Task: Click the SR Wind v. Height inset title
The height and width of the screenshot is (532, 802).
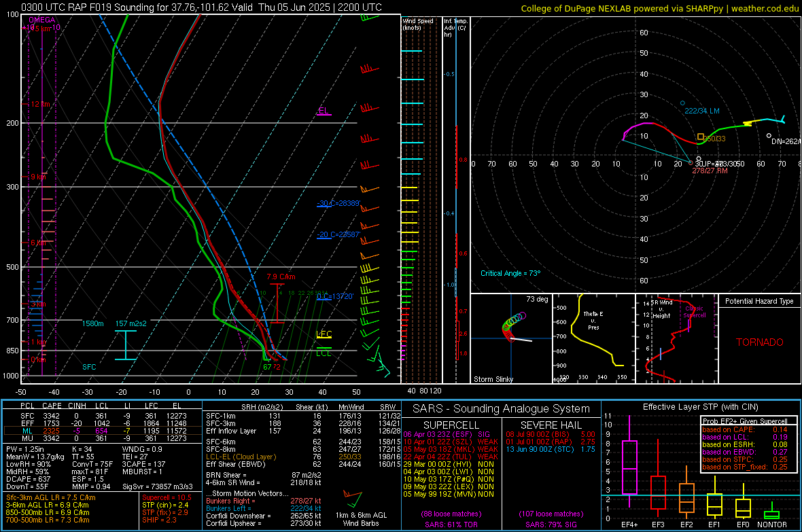Action: [661, 309]
